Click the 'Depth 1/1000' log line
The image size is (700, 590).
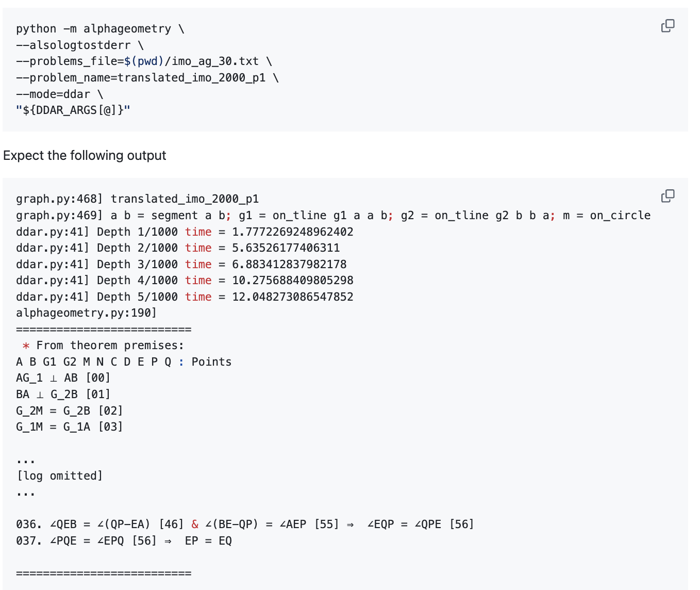coord(185,232)
